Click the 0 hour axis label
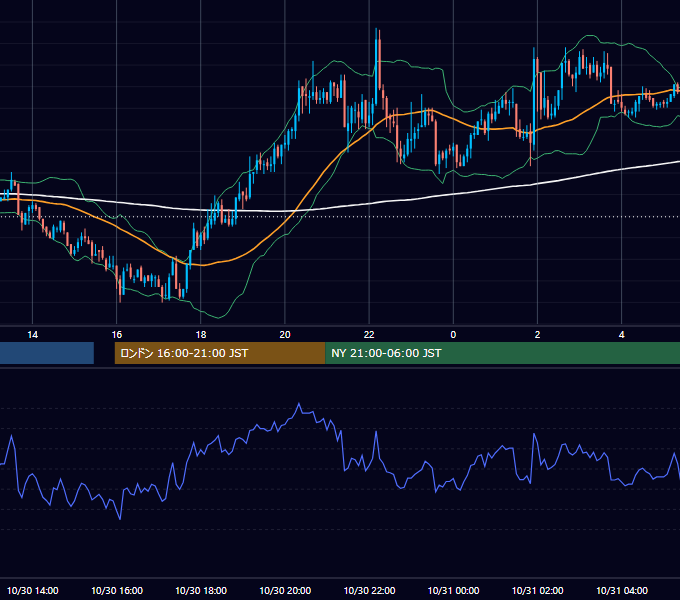The height and width of the screenshot is (600, 680). [x=453, y=335]
